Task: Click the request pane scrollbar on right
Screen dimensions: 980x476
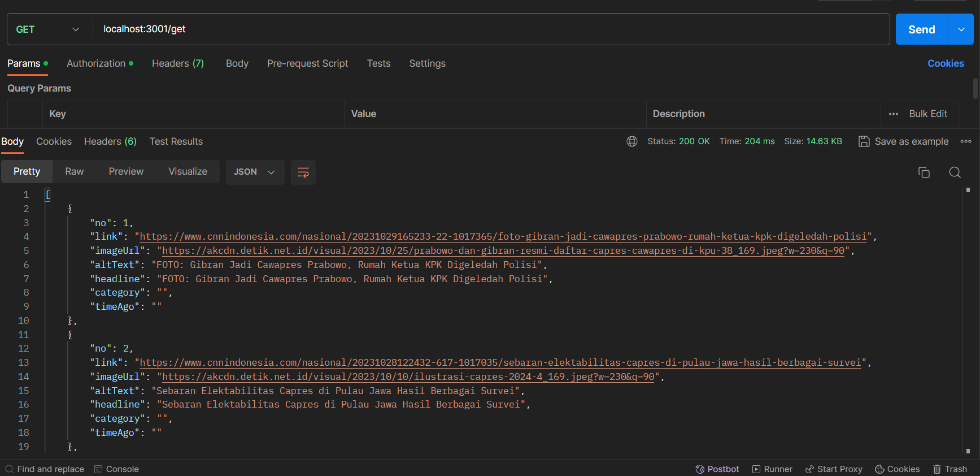Action: [975, 89]
